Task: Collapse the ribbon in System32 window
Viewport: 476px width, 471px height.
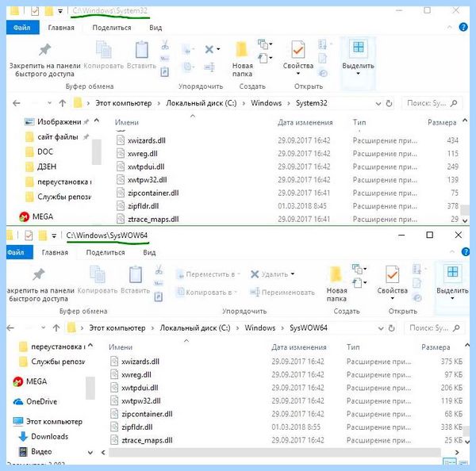Action: click(450, 27)
